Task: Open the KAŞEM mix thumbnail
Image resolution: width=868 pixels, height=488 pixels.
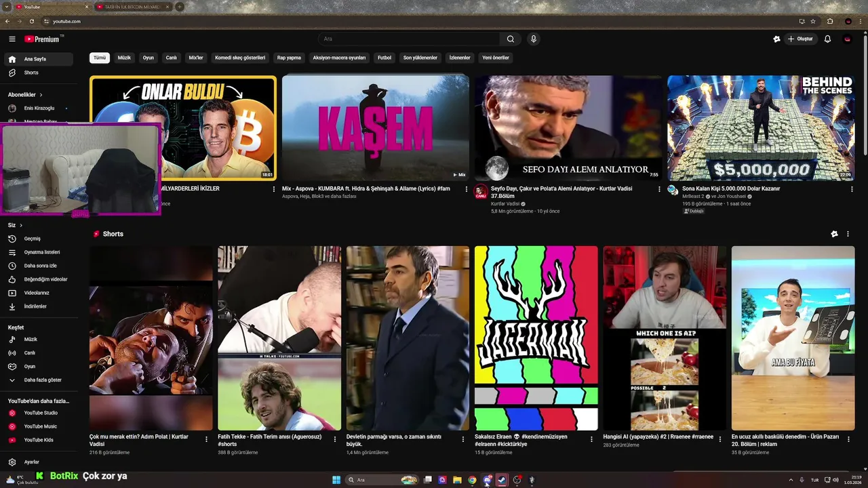Action: coord(376,128)
